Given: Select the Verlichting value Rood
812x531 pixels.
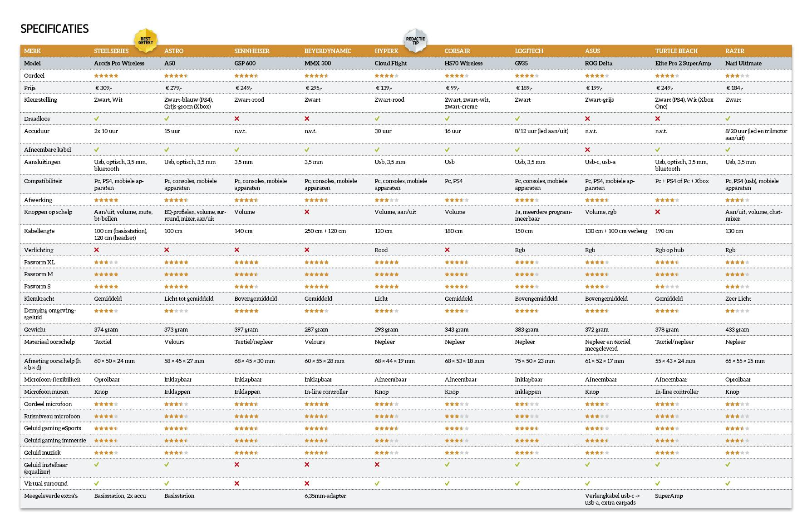Looking at the screenshot, I should pyautogui.click(x=381, y=250).
